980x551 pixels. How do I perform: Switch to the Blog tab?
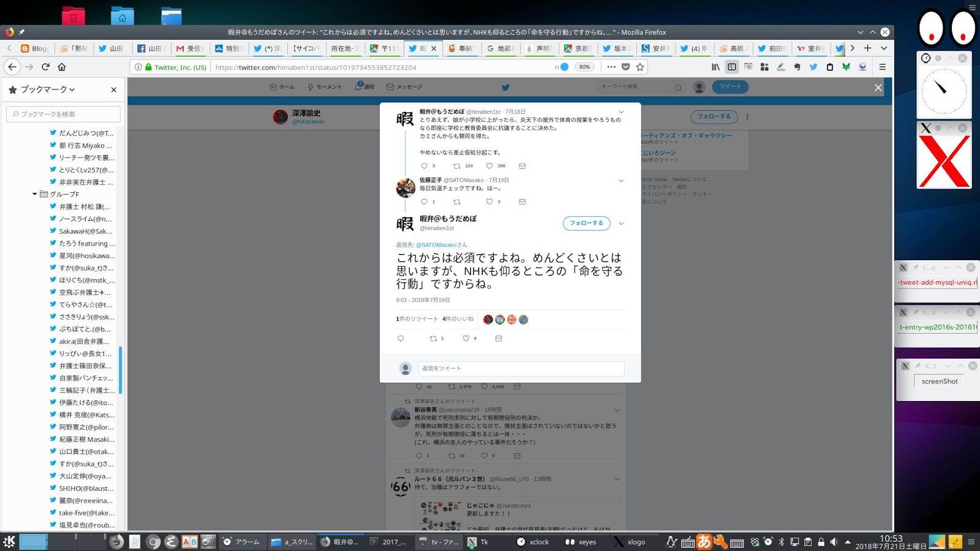click(x=36, y=48)
